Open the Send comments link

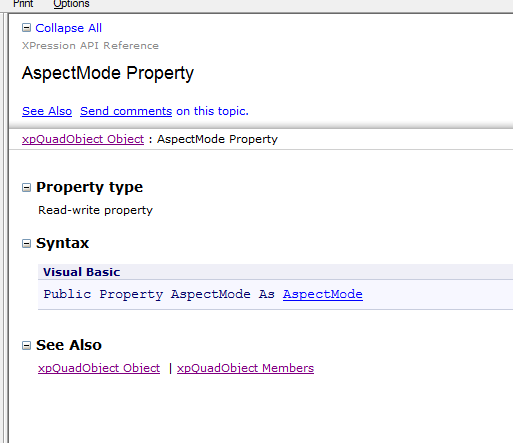(126, 111)
